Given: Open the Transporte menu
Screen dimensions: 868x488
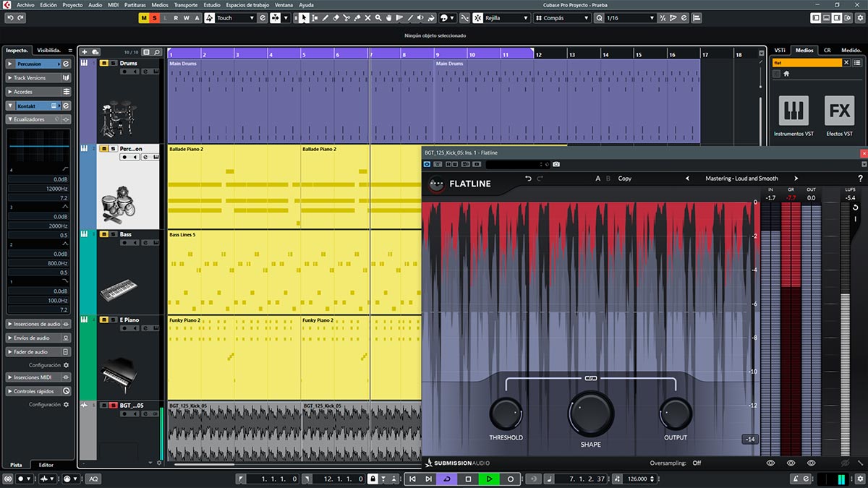Looking at the screenshot, I should click(186, 4).
